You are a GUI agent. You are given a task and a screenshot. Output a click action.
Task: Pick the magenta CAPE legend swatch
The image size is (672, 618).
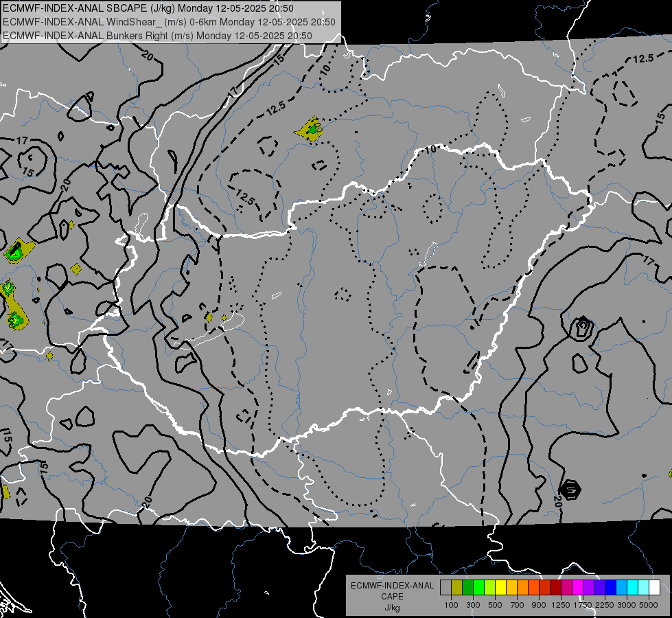coord(578,588)
